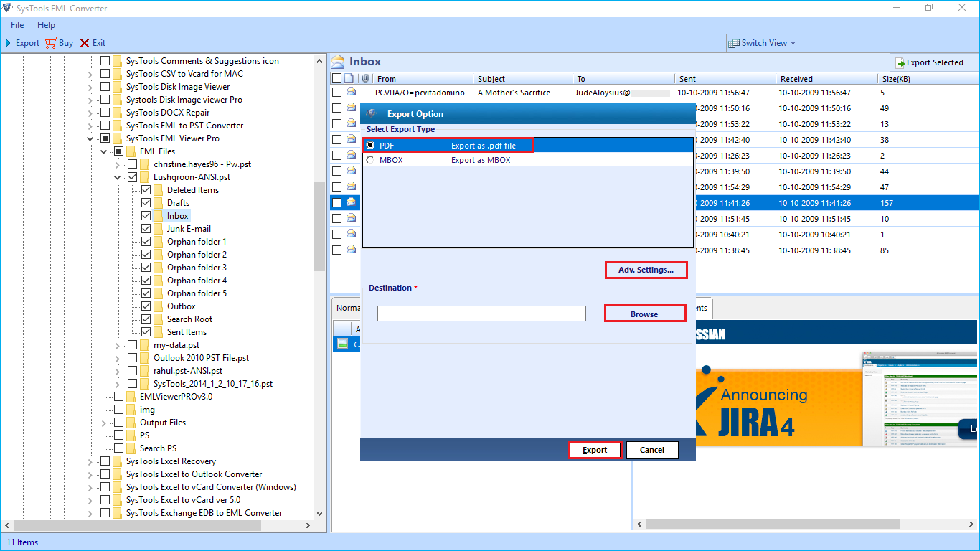Click the Inbox folder icon in tree

point(160,216)
